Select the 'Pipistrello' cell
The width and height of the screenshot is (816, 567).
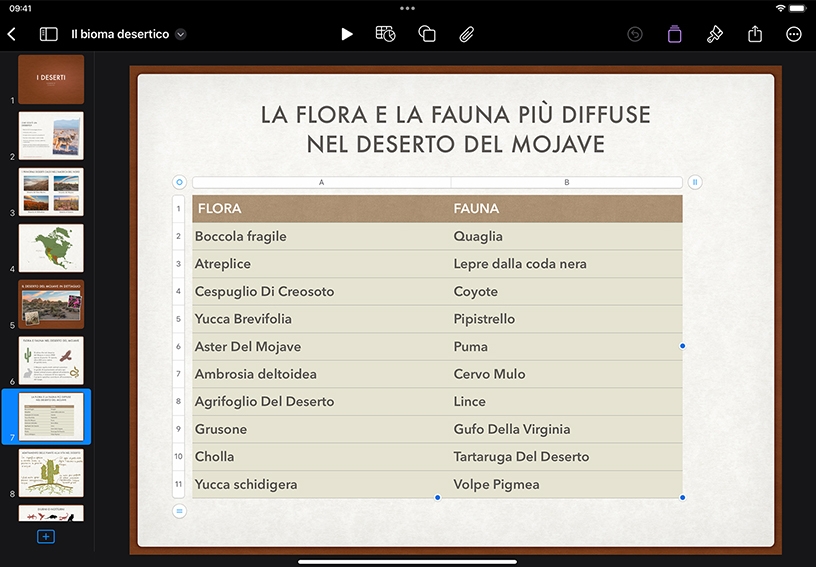click(567, 319)
